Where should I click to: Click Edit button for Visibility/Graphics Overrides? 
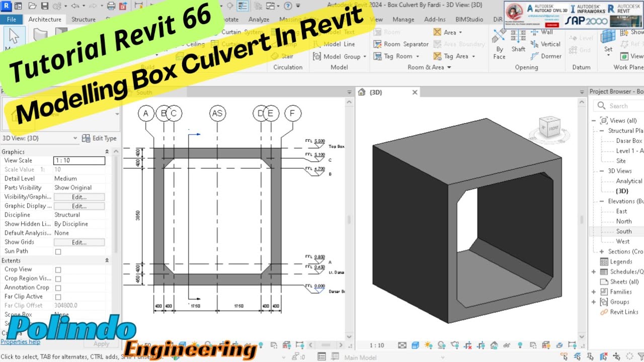click(x=79, y=197)
